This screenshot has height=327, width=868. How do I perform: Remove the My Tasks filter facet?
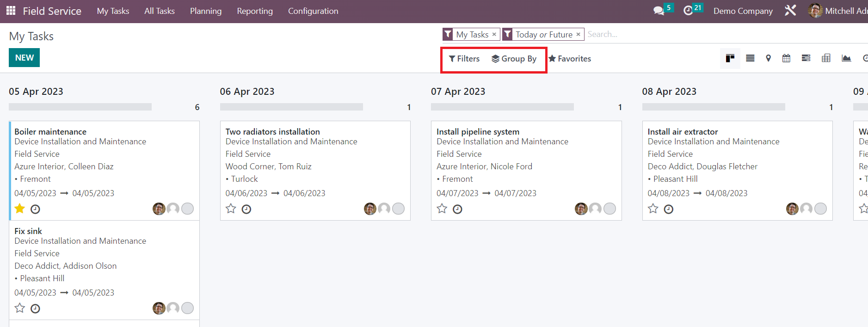(494, 34)
